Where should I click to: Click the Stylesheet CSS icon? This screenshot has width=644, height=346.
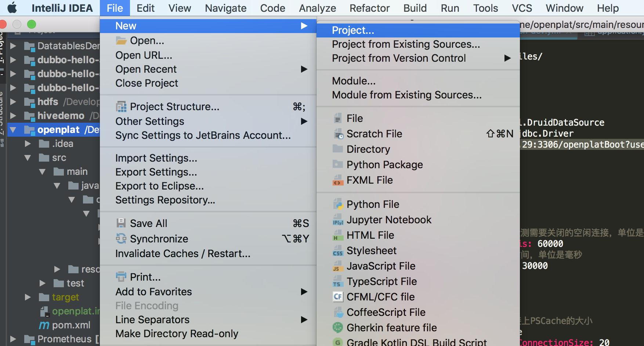point(337,251)
